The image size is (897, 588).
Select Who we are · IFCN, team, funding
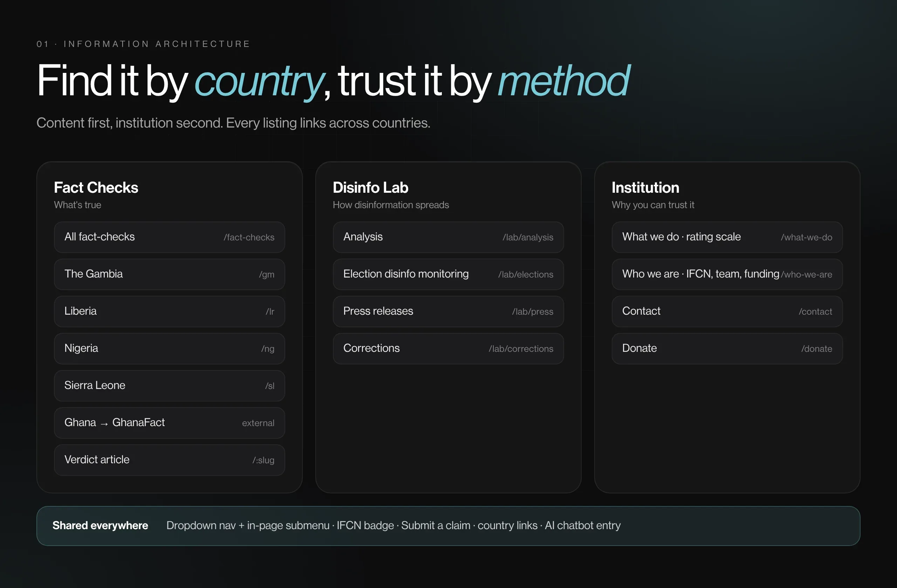pos(727,274)
